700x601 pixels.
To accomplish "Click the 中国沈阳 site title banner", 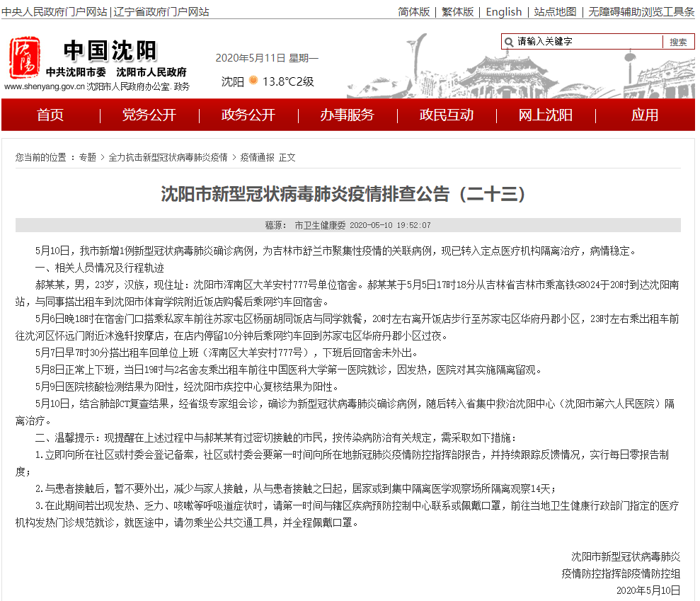I will click(x=110, y=50).
